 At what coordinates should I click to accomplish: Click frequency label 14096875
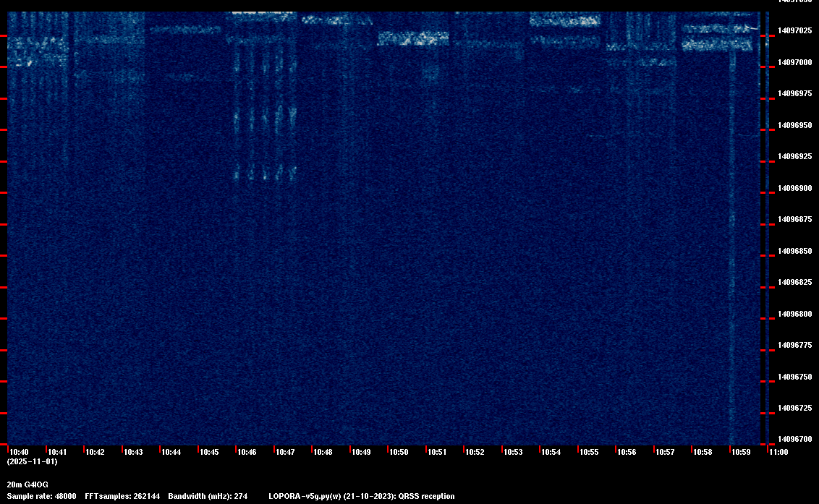795,219
